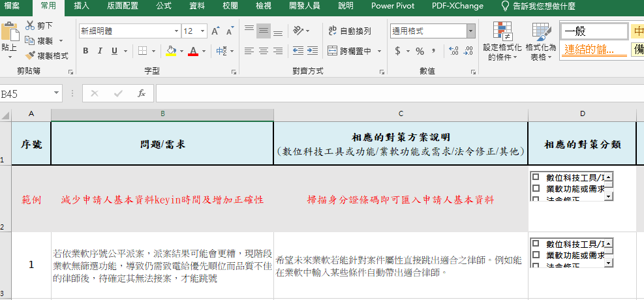Apply currency $ format

pos(397,51)
